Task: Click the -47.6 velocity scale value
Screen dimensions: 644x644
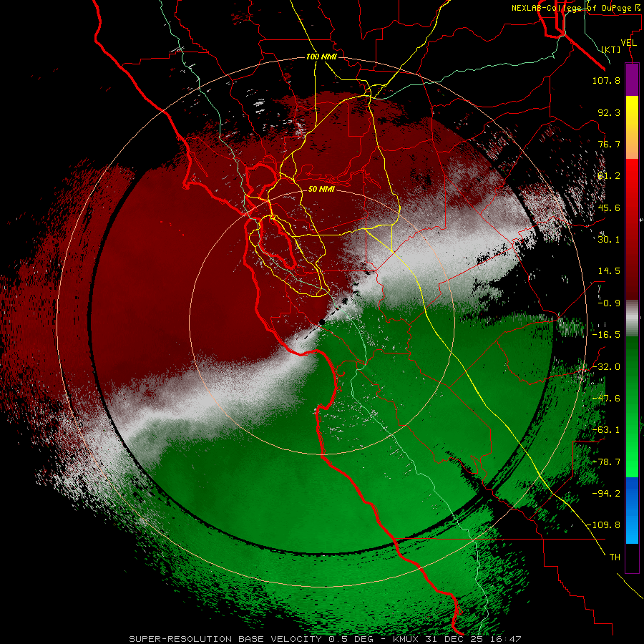Action: (606, 399)
